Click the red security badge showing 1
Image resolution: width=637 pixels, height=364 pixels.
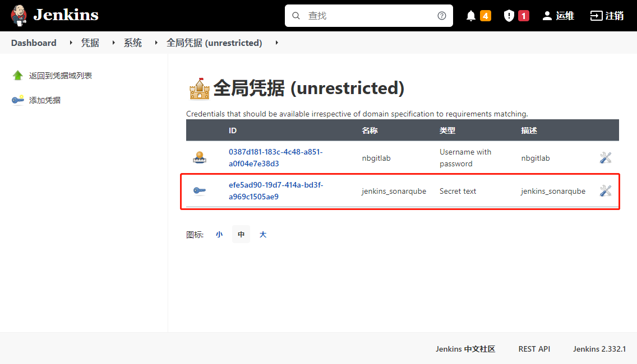pyautogui.click(x=524, y=16)
